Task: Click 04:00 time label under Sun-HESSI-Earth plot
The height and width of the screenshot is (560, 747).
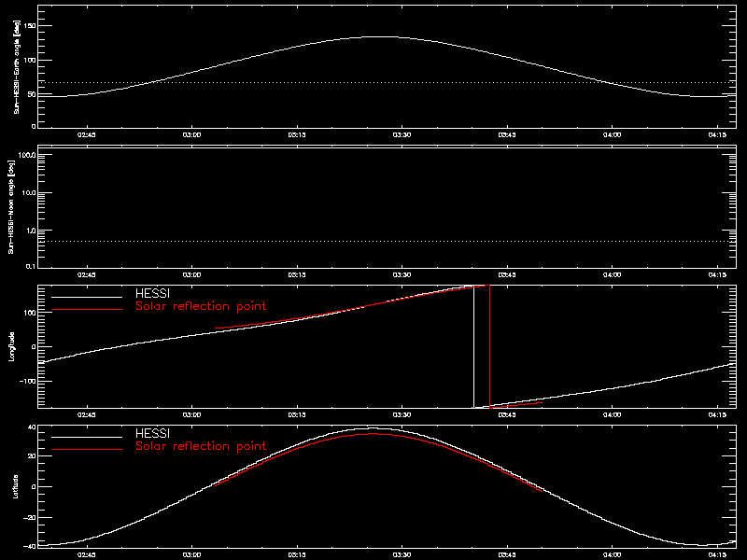Action: 613,135
